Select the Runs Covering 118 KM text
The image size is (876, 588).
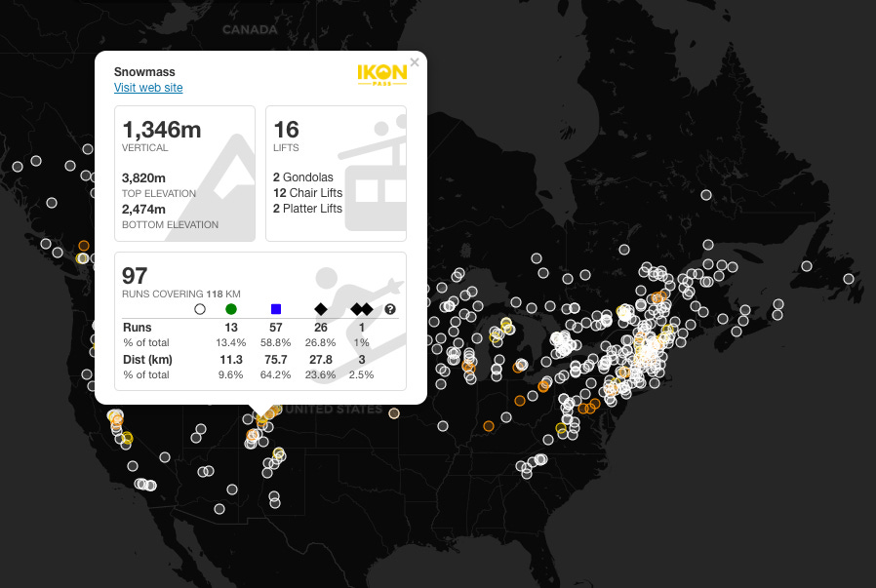tap(181, 294)
